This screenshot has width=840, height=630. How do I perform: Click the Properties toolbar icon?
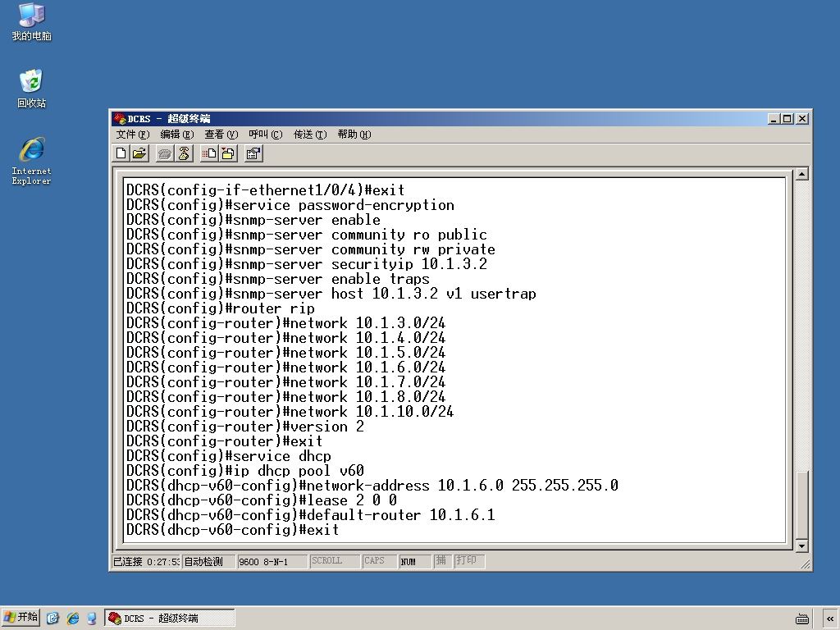(253, 153)
